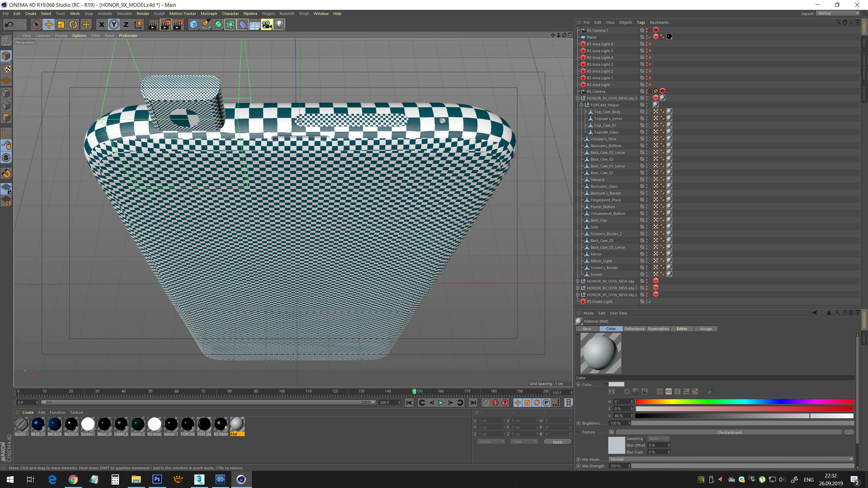Toggle the Y axis lock
The width and height of the screenshot is (868, 488).
(114, 24)
